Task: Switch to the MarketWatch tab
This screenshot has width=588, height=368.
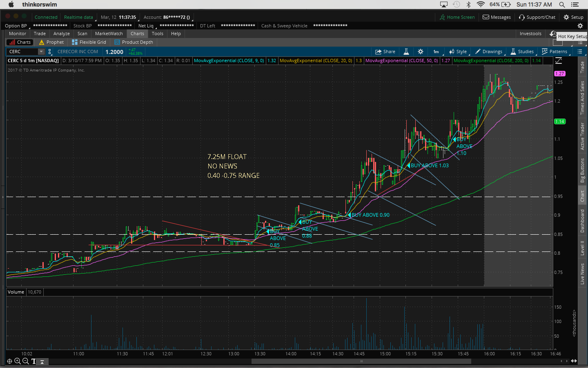Action: [109, 34]
